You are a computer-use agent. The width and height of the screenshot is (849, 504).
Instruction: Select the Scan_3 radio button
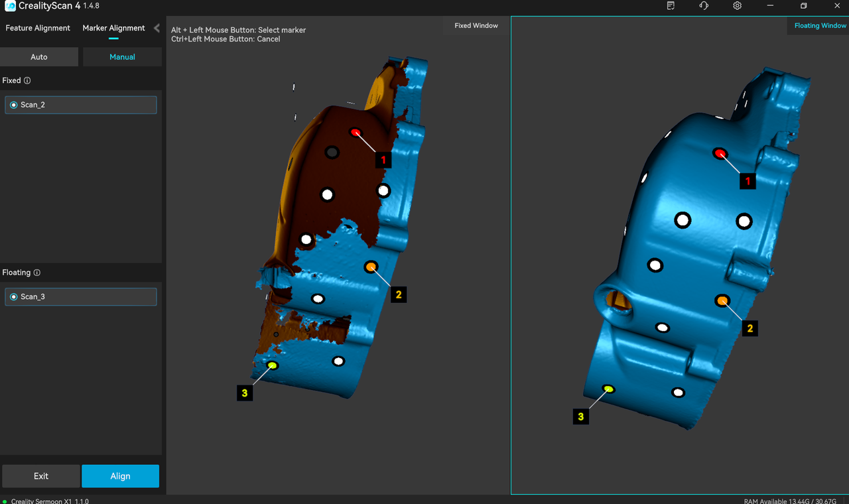[x=14, y=296]
